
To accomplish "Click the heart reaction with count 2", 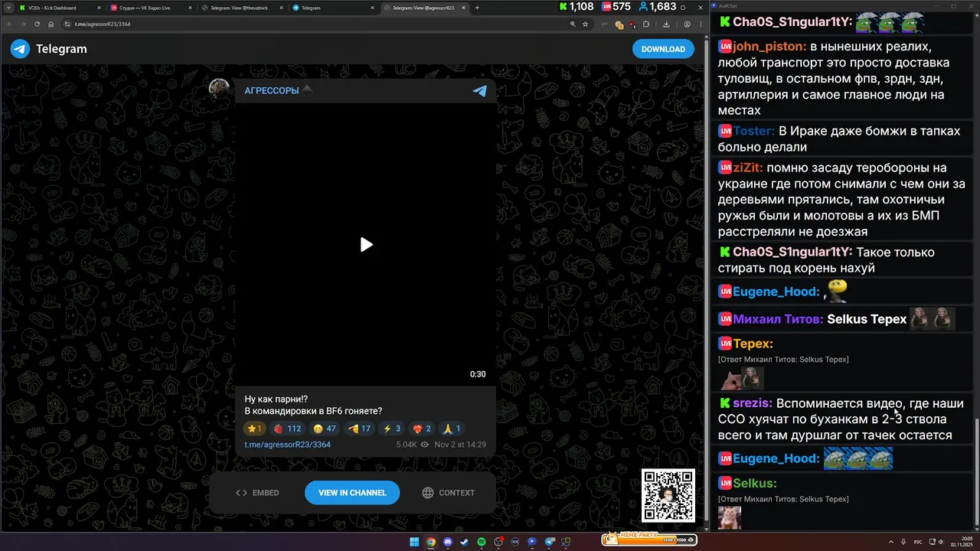I will pos(422,429).
